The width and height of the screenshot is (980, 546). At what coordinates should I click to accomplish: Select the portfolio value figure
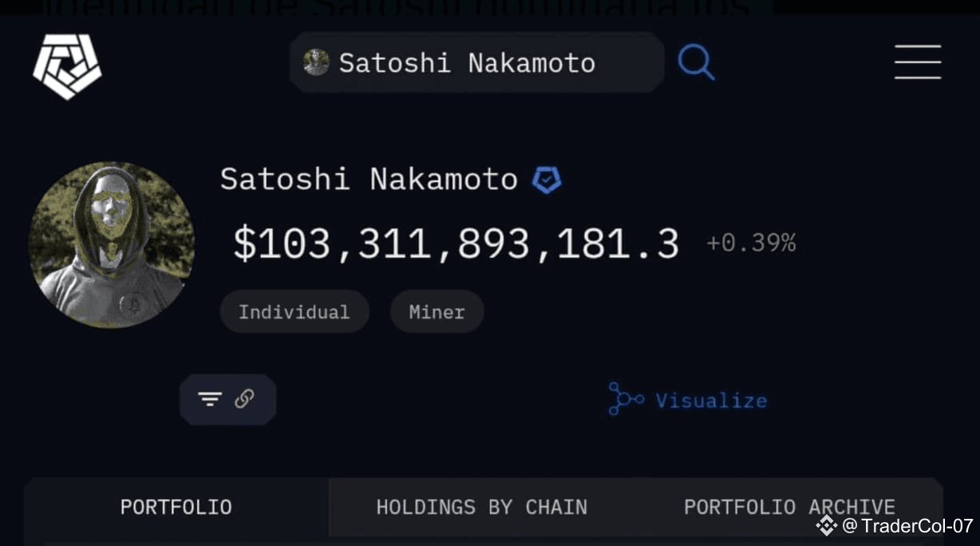pyautogui.click(x=453, y=242)
